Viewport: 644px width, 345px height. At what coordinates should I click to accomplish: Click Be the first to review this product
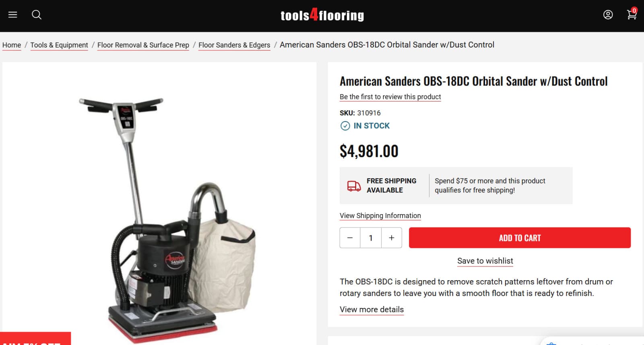(x=390, y=97)
